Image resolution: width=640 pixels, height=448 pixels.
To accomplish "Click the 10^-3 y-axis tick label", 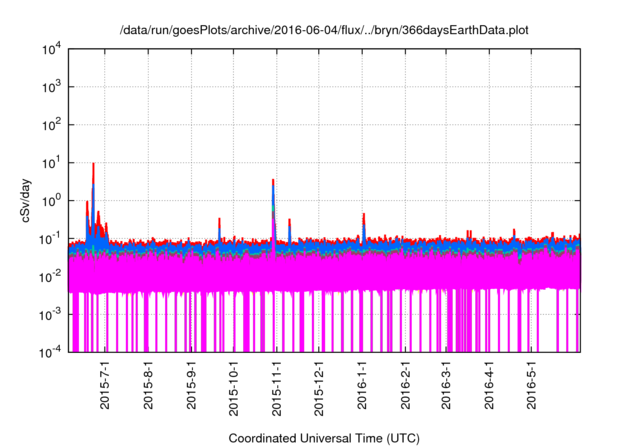I will 51,315.
